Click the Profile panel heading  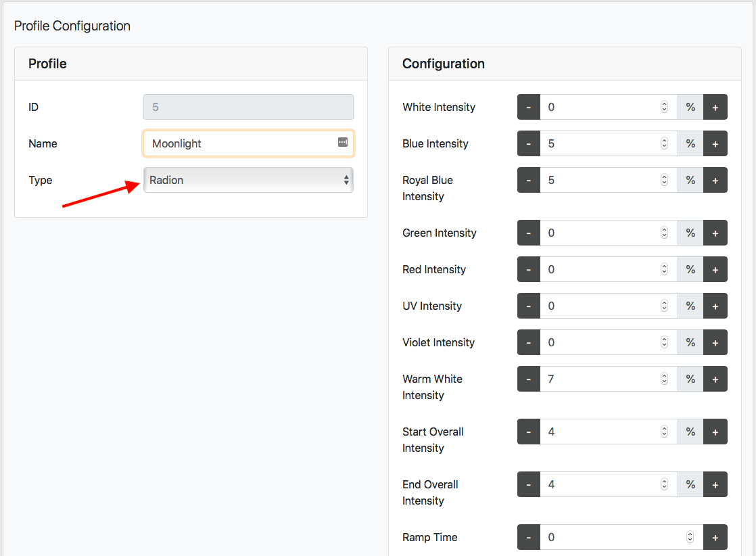click(x=47, y=64)
